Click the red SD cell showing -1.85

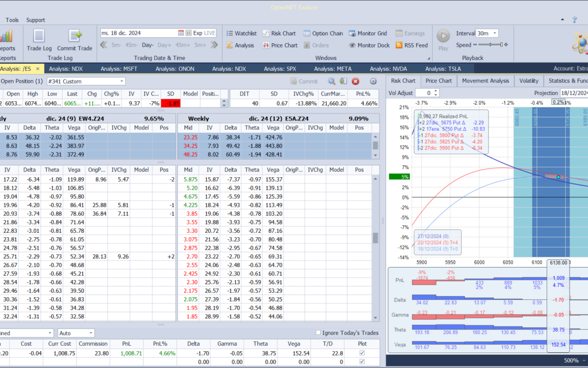pos(170,103)
